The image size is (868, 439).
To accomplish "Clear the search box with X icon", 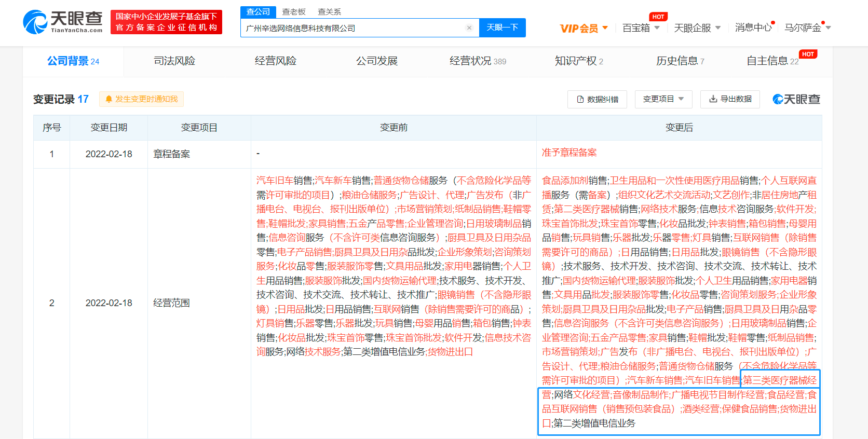I will click(x=469, y=28).
